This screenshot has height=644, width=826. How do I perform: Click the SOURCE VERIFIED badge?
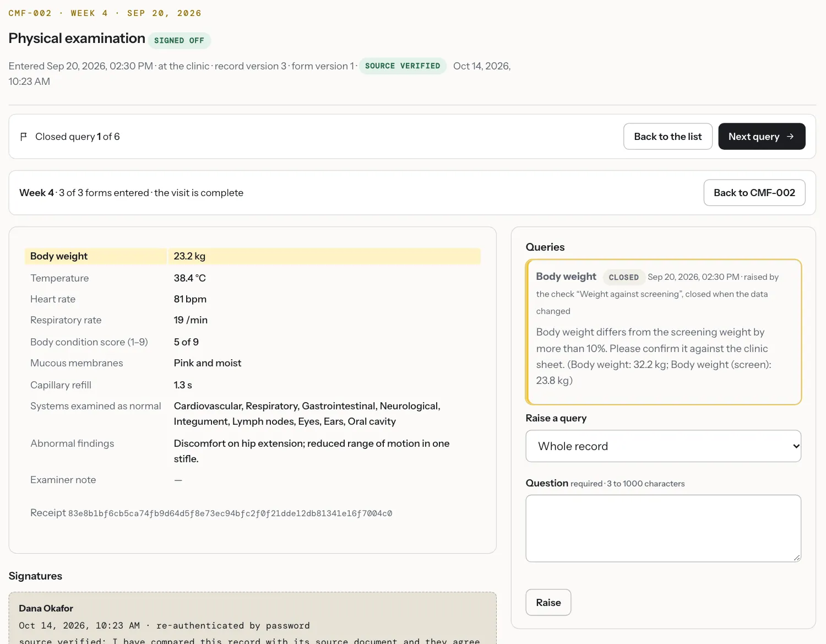pyautogui.click(x=403, y=66)
